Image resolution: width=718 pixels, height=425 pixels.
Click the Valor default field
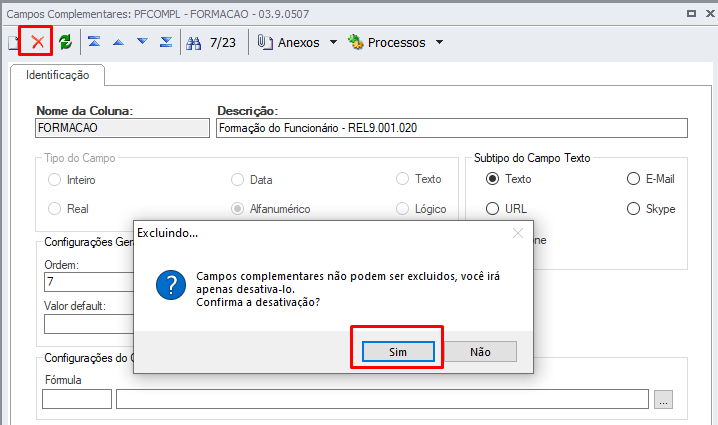89,324
